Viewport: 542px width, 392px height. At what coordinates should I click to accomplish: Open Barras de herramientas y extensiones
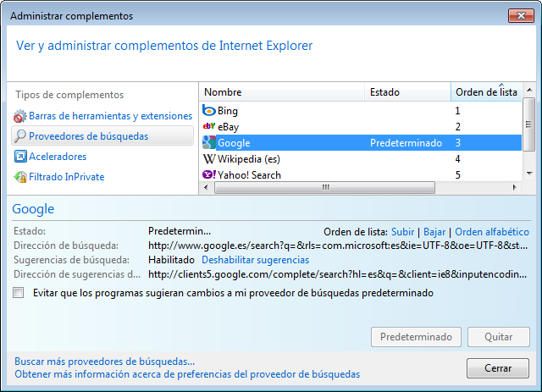tap(110, 116)
